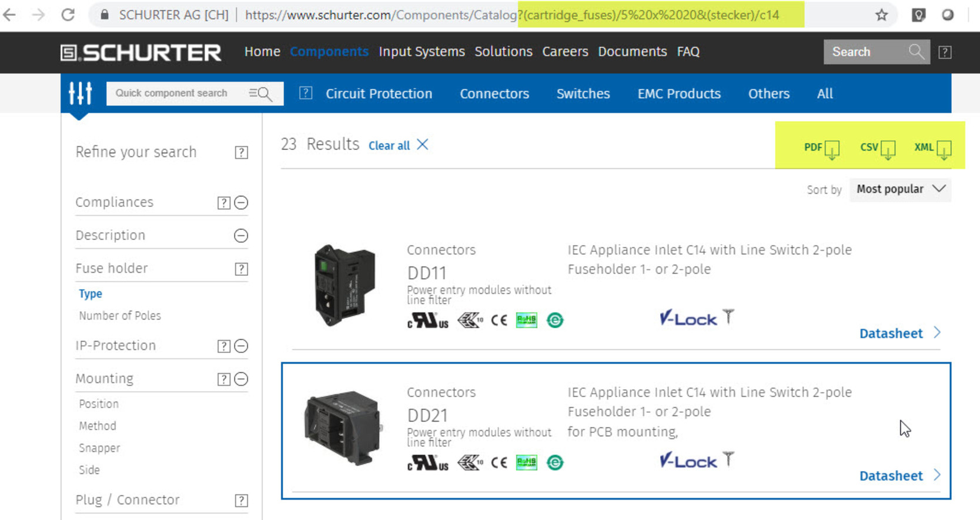The height and width of the screenshot is (520, 980).
Task: Click the V-Lock logo on DD21
Action: 697,461
